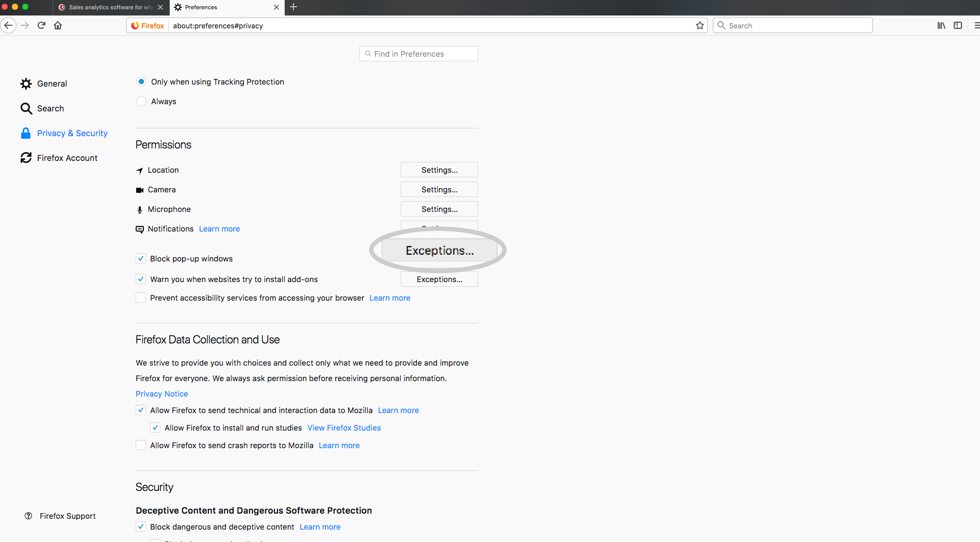The height and width of the screenshot is (542, 980).
Task: Close the Preferences tab
Action: (x=276, y=7)
